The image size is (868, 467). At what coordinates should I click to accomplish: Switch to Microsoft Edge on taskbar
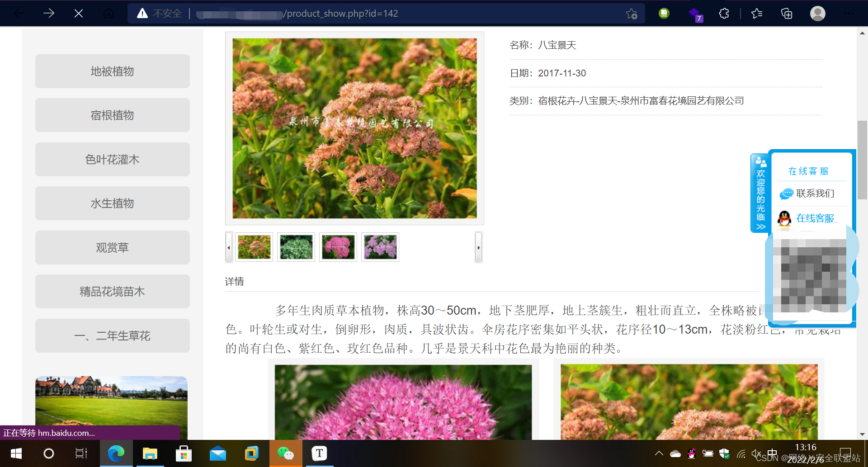(116, 453)
